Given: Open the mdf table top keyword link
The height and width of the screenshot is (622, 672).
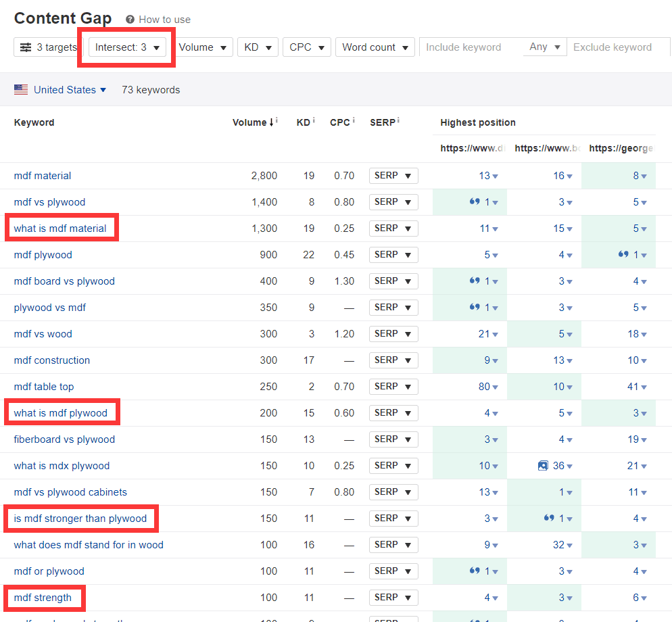Looking at the screenshot, I should [44, 387].
